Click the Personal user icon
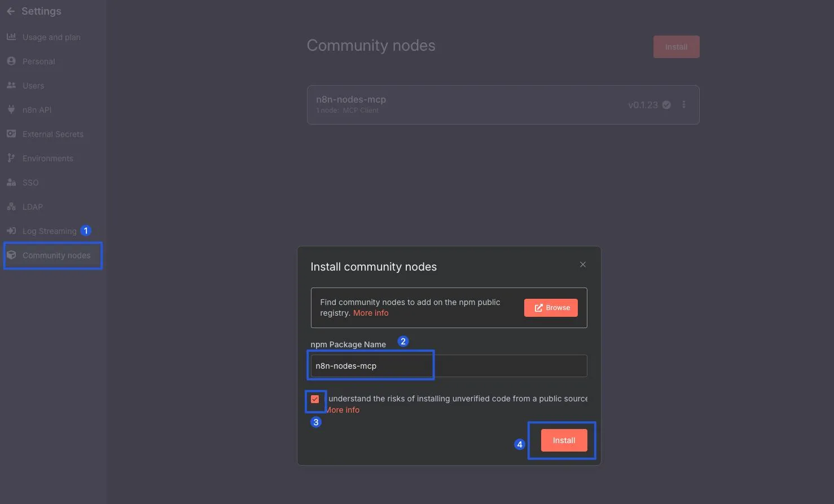This screenshot has height=504, width=834. tap(11, 61)
